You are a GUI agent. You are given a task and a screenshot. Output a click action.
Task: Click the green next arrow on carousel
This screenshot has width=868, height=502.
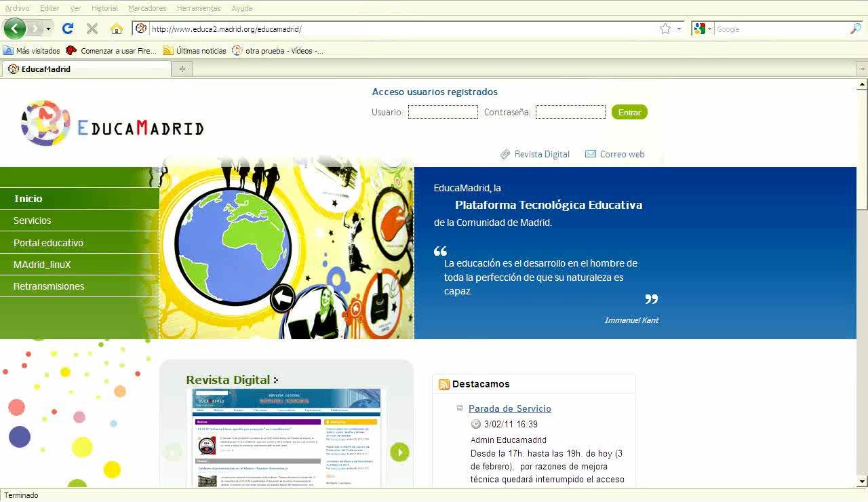tap(399, 452)
